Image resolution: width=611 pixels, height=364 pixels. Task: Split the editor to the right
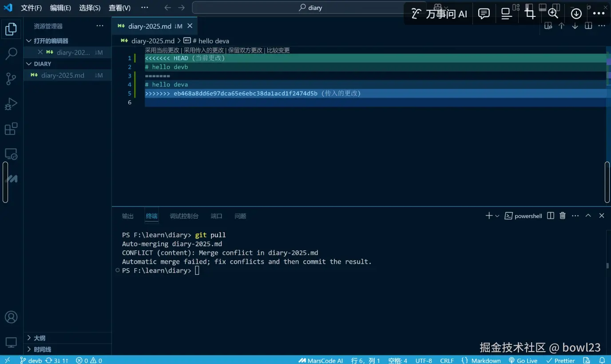click(588, 26)
